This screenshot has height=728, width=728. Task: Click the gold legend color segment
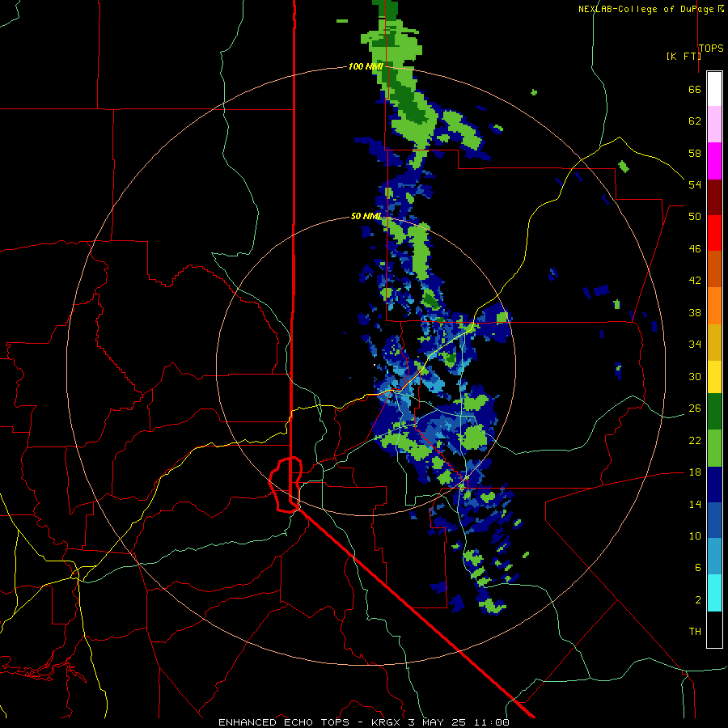point(714,341)
